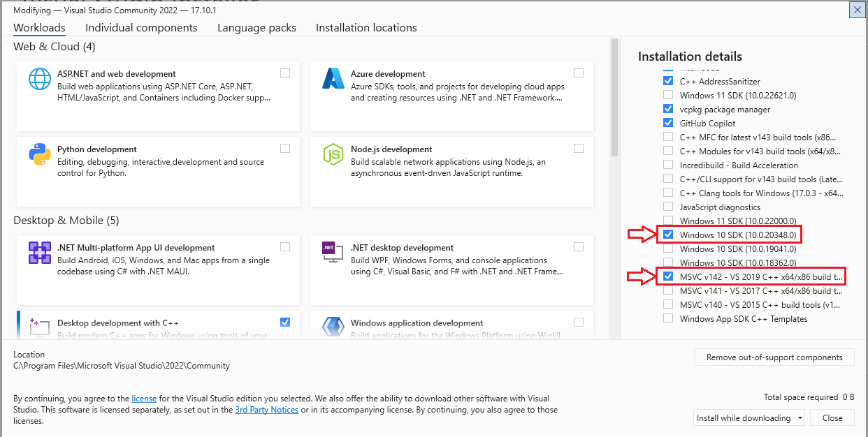Uncheck vcpkg package manager
This screenshot has height=437, width=868.
tap(668, 109)
